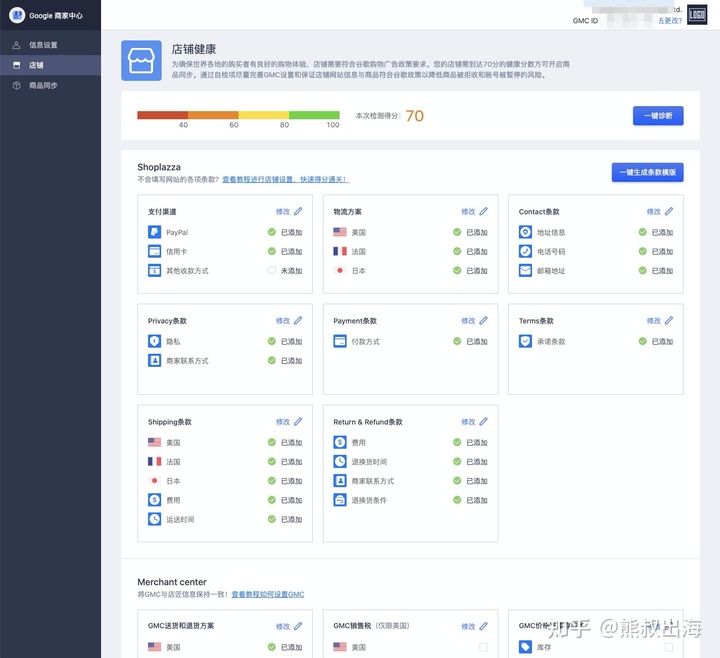720x658 pixels.
Task: Click 一键生成条款模版 button
Action: (x=647, y=172)
